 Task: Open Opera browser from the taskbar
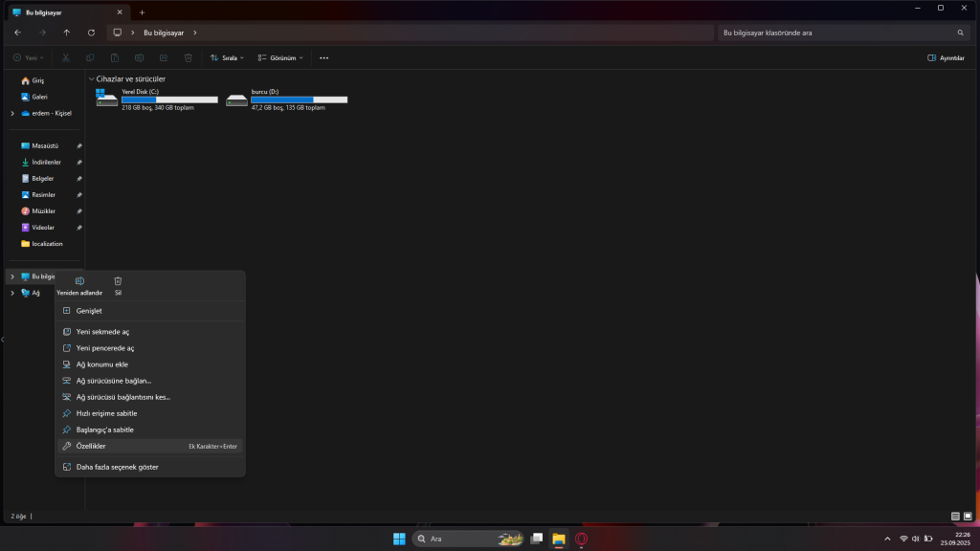coord(581,539)
